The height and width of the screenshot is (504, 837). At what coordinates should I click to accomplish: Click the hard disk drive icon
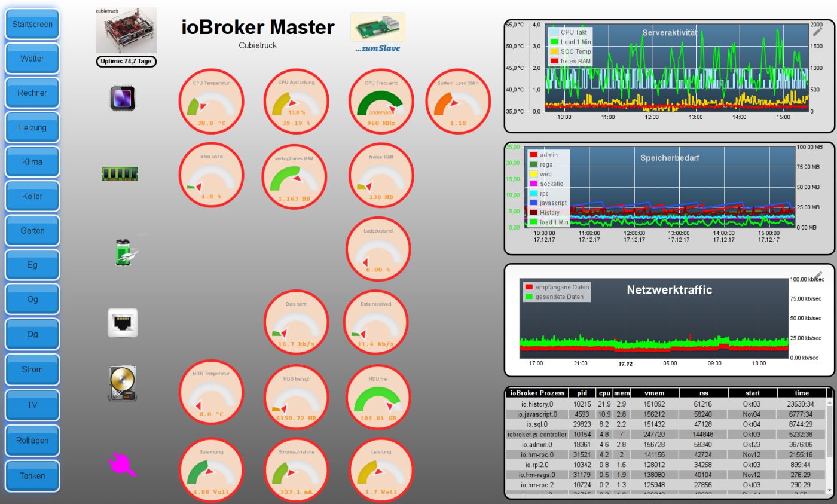click(x=123, y=384)
